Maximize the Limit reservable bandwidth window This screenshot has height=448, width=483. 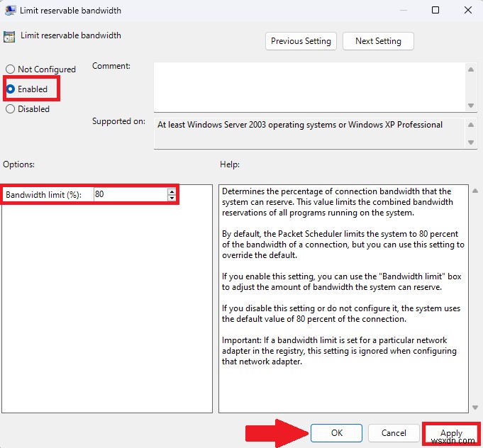coord(435,10)
